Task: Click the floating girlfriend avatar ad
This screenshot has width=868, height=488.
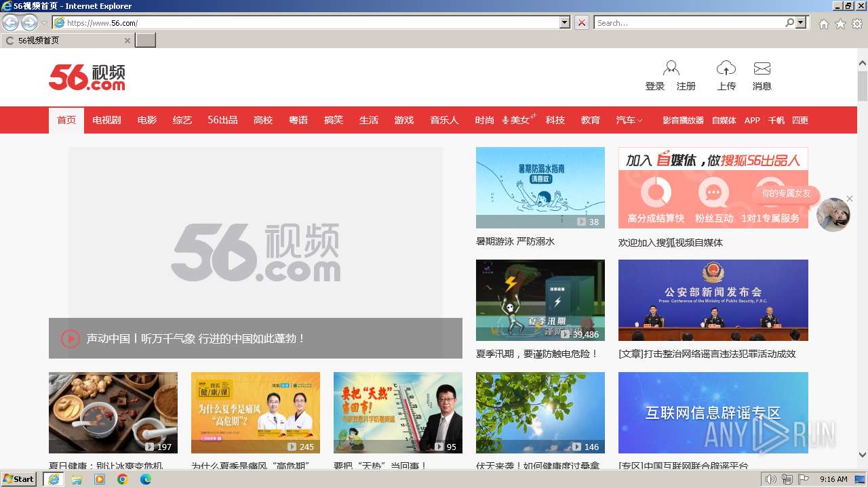Action: pos(833,215)
